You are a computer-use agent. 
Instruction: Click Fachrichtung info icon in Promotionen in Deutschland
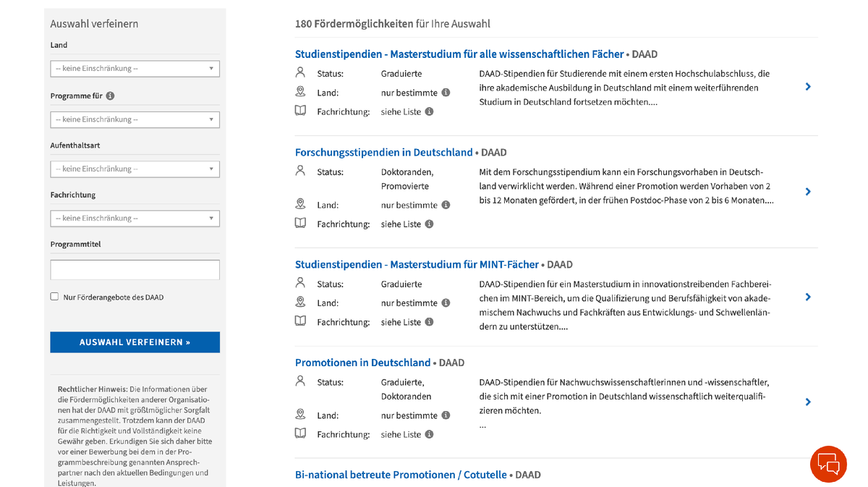[x=429, y=434]
